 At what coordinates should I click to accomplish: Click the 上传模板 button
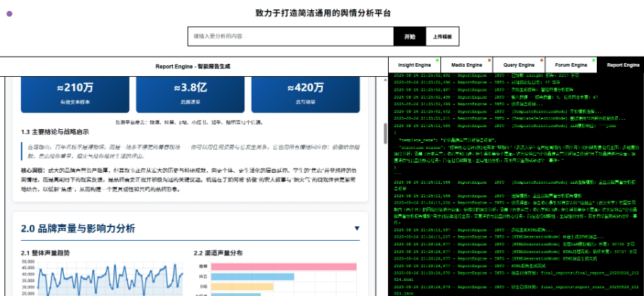(x=442, y=36)
